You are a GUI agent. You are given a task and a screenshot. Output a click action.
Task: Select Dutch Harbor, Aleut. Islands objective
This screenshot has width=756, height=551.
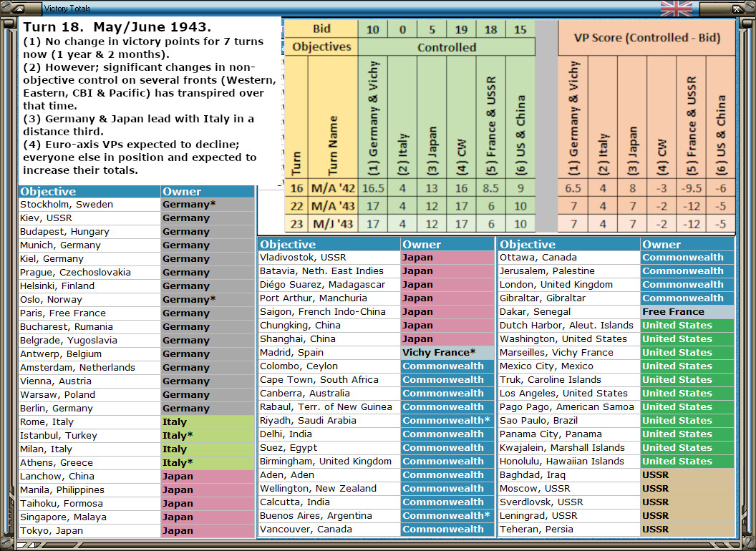pos(569,326)
